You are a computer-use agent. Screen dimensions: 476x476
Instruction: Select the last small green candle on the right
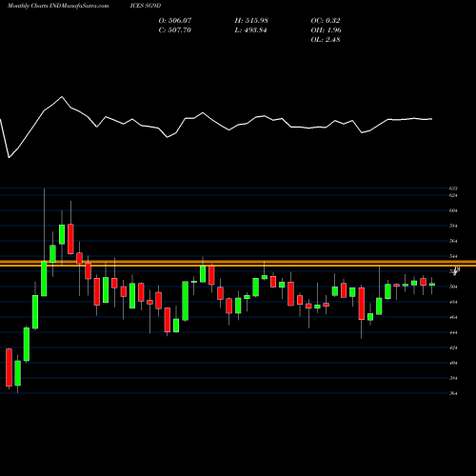tap(432, 285)
